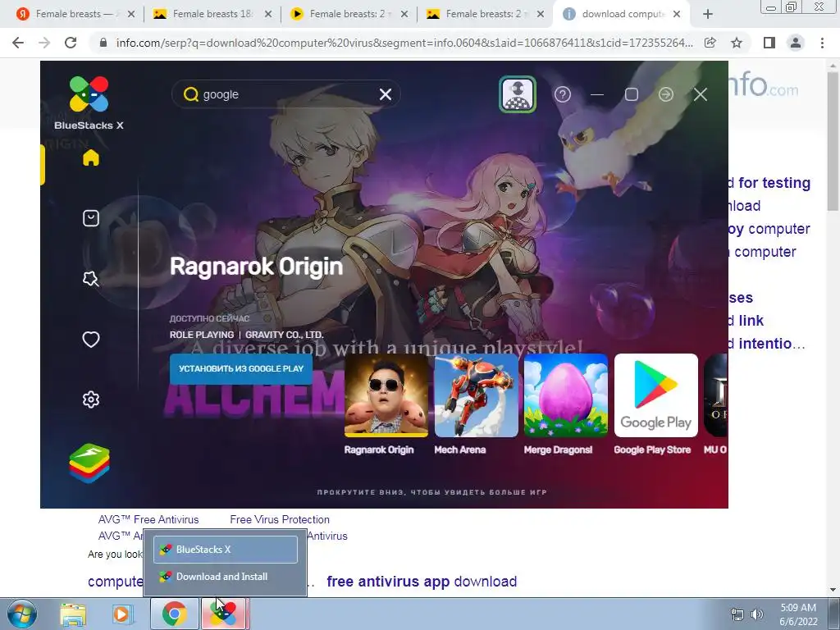Clear the search field with X
840x630 pixels.
(x=386, y=94)
